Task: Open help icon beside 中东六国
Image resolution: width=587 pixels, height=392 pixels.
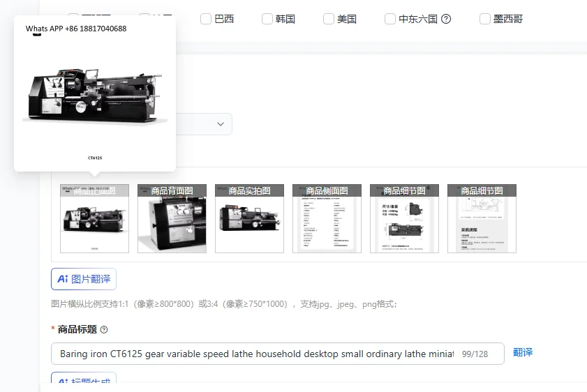Action: pyautogui.click(x=446, y=19)
